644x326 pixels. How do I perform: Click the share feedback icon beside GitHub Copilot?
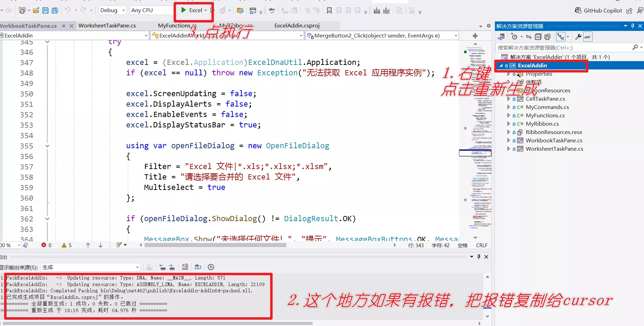(629, 11)
